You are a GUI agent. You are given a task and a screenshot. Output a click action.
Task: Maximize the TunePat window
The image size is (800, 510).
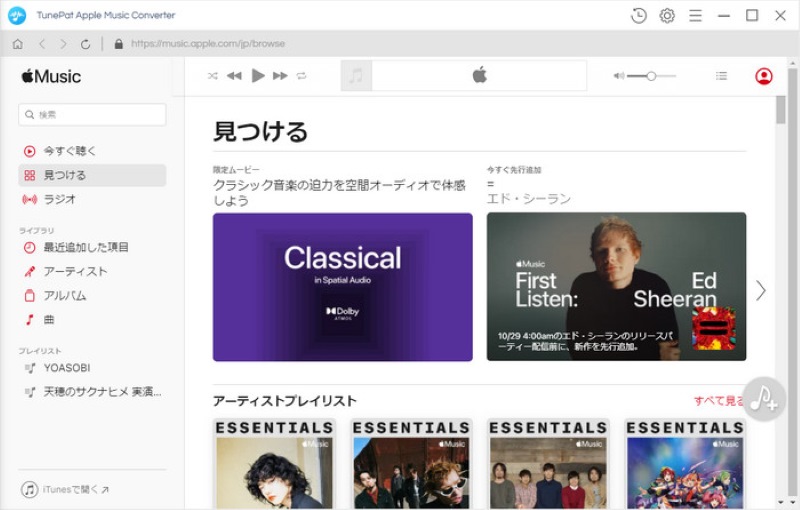coord(752,15)
